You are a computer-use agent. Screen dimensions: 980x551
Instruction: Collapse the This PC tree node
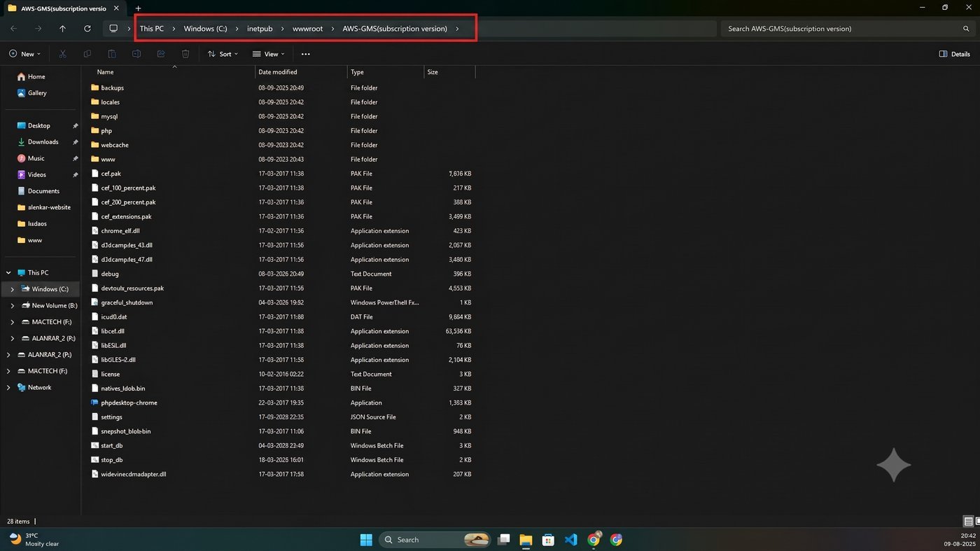coord(8,272)
